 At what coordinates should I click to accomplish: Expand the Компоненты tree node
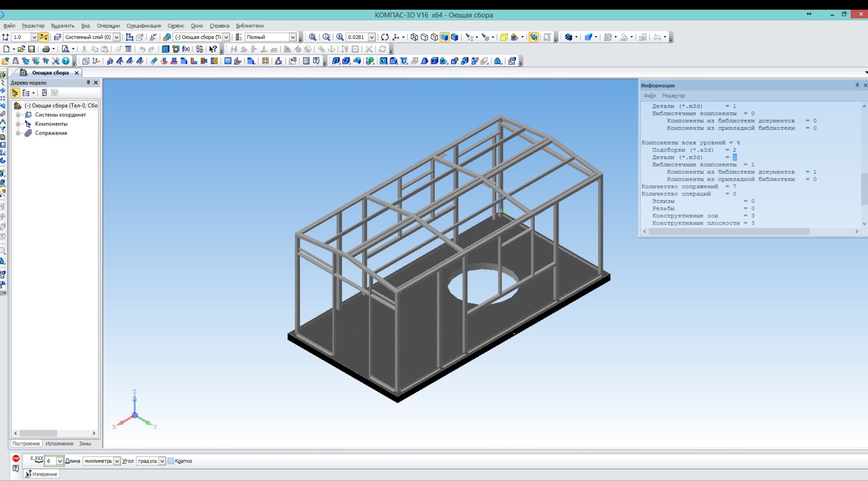tap(18, 124)
